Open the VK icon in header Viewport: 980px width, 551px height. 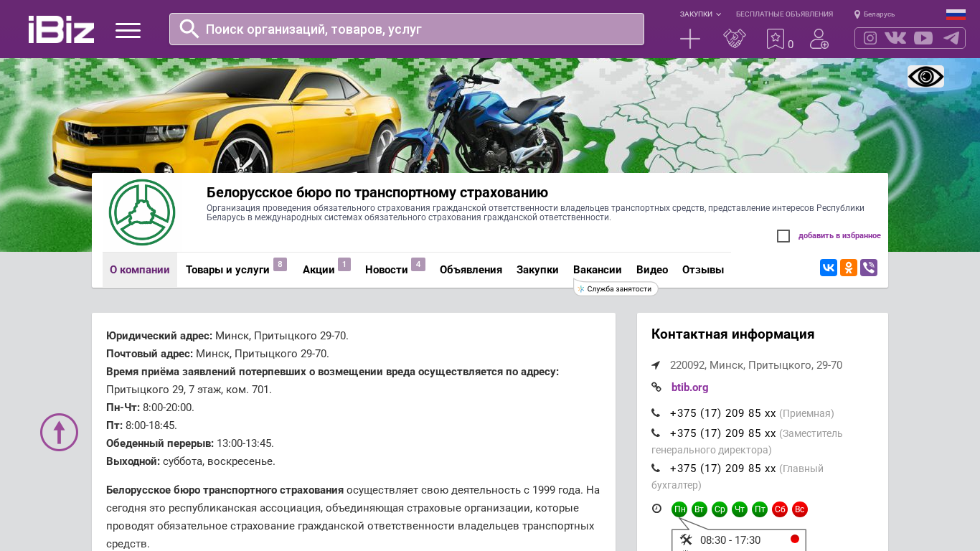pyautogui.click(x=895, y=38)
